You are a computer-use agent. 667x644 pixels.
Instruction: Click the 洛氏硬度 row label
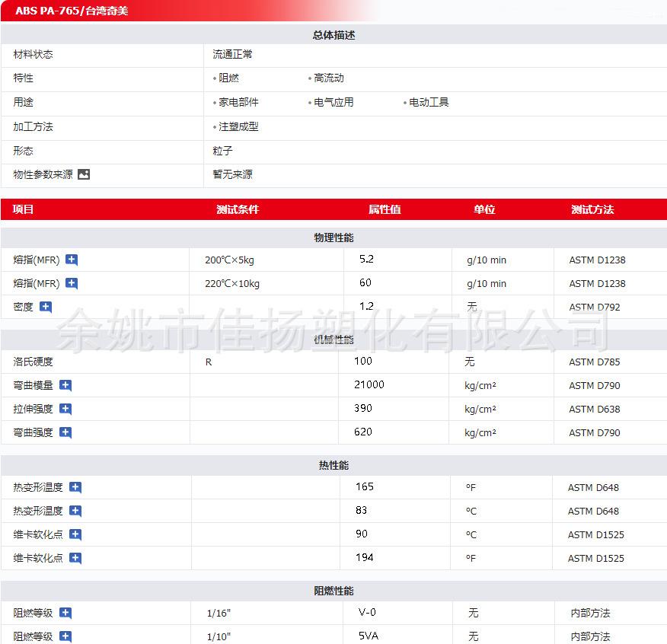[x=34, y=362]
